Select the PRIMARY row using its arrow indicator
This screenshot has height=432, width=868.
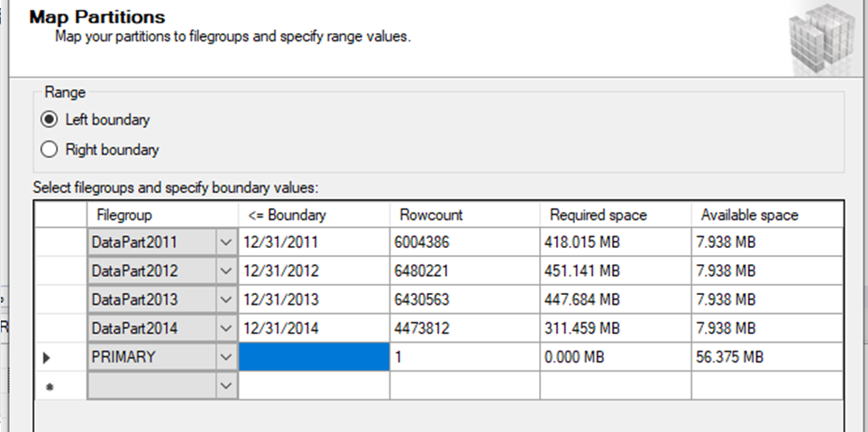click(x=48, y=358)
